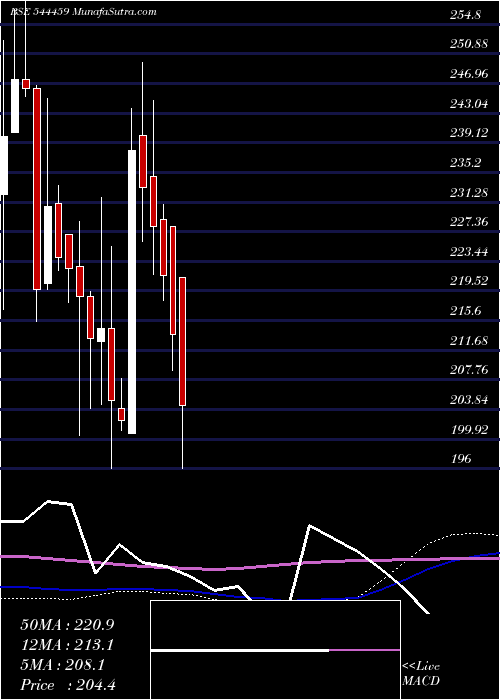Click the Live MACD inset chart box

pyautogui.click(x=275, y=650)
